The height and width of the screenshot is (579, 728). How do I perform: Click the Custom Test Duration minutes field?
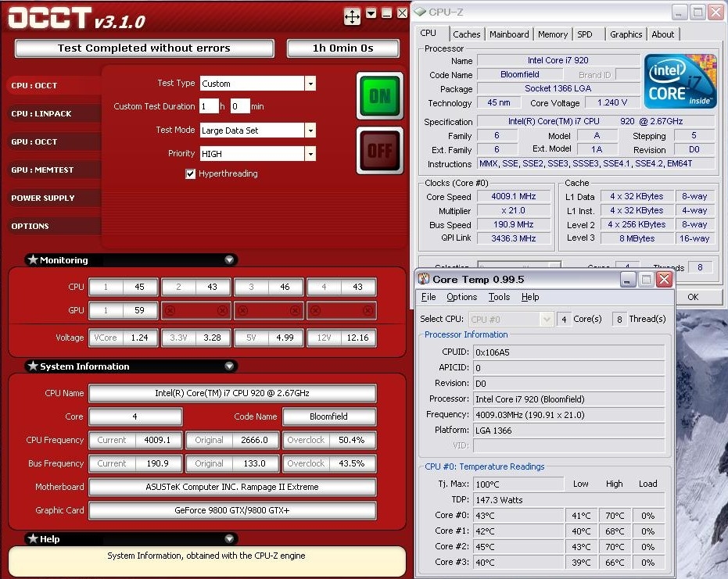tap(240, 106)
